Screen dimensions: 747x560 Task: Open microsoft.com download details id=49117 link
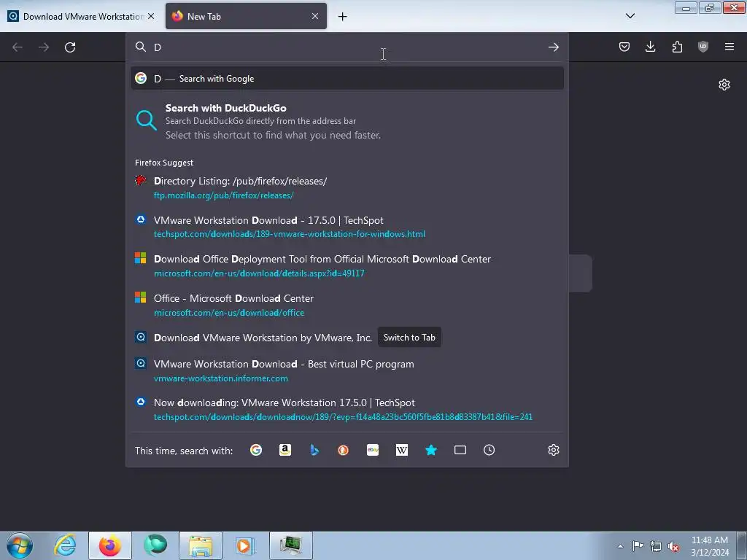(x=259, y=273)
